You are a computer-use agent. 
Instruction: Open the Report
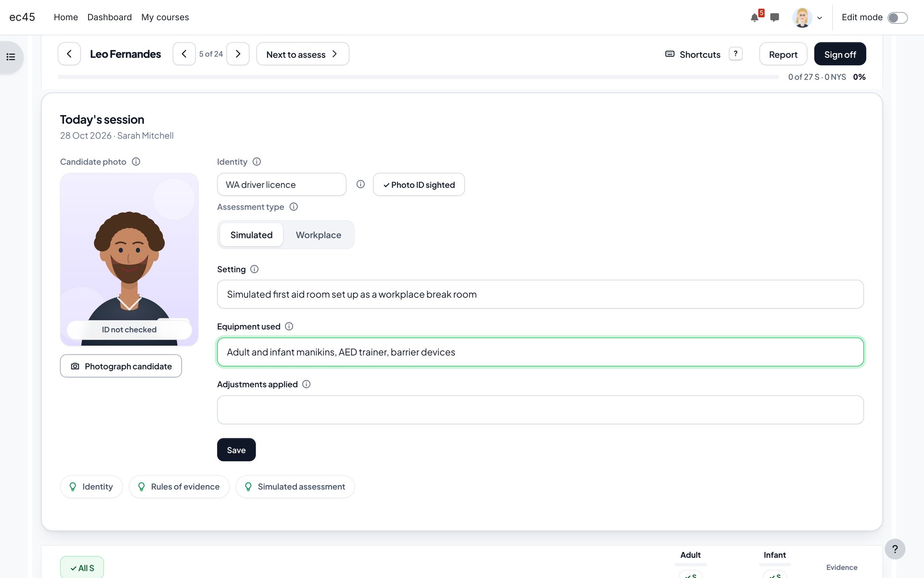coord(783,54)
